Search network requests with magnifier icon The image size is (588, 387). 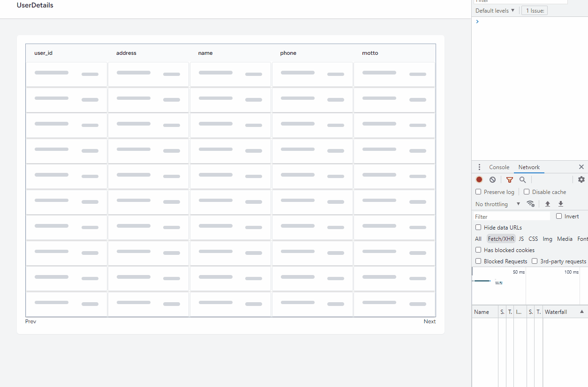(522, 179)
